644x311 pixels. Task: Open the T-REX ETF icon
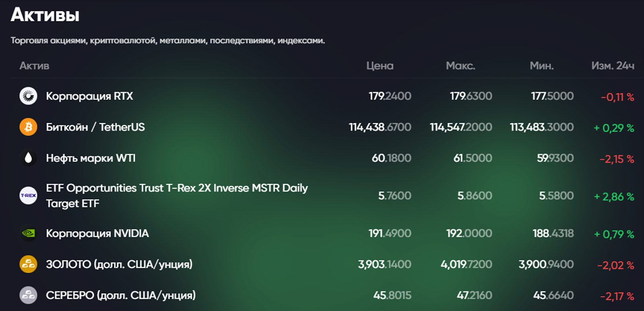pyautogui.click(x=28, y=195)
